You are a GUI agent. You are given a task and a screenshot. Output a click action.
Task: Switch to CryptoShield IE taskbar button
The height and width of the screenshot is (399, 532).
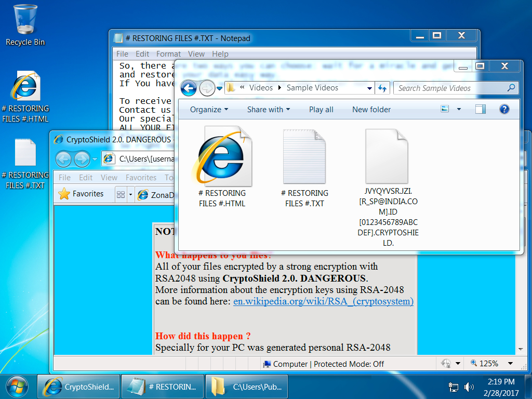[x=78, y=387]
